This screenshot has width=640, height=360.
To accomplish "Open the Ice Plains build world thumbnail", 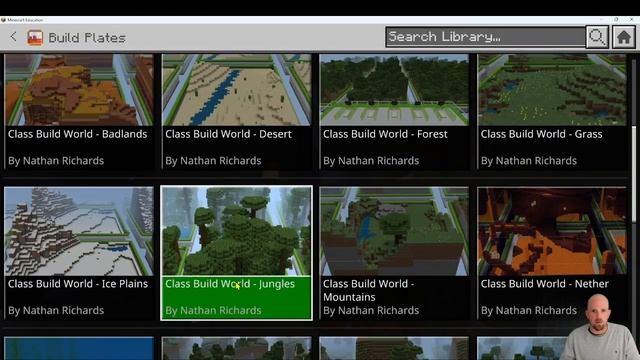I will (79, 231).
